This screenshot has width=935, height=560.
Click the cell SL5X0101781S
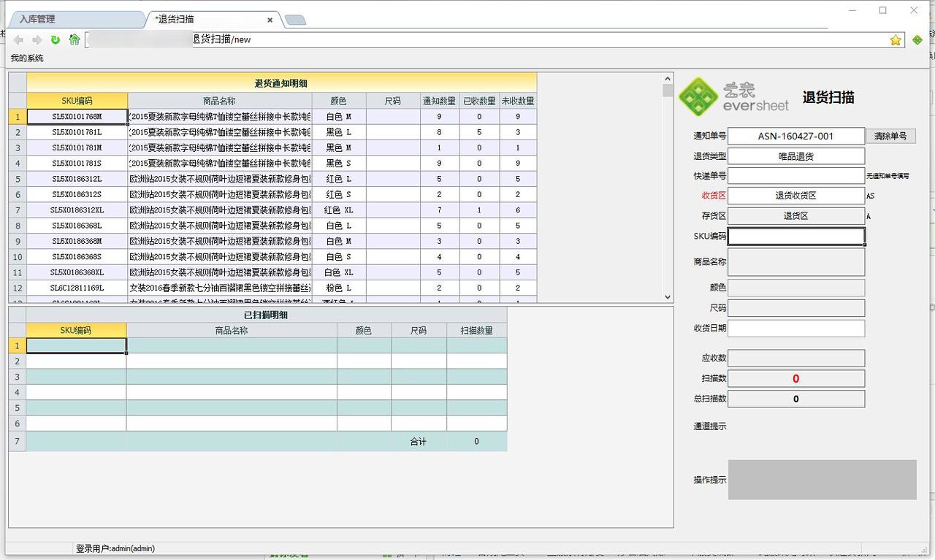tap(77, 164)
